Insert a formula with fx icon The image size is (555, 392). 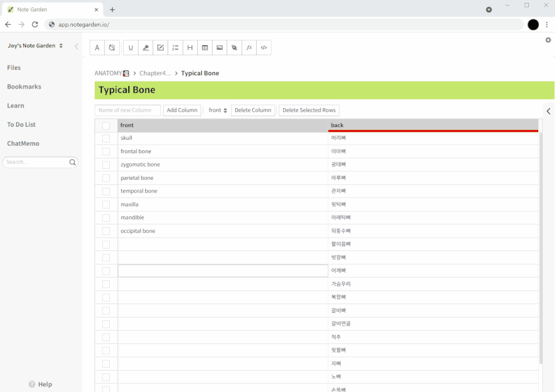pyautogui.click(x=249, y=48)
